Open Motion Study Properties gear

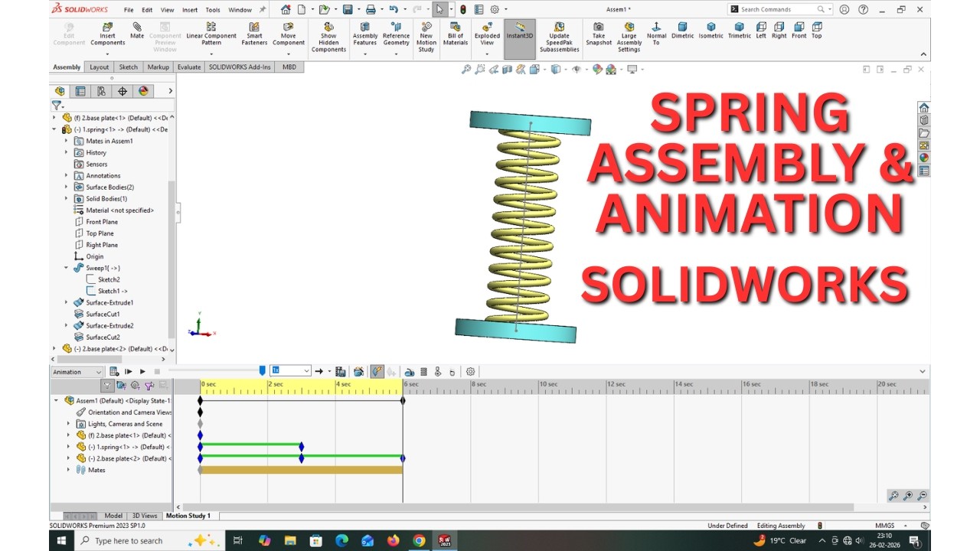470,371
